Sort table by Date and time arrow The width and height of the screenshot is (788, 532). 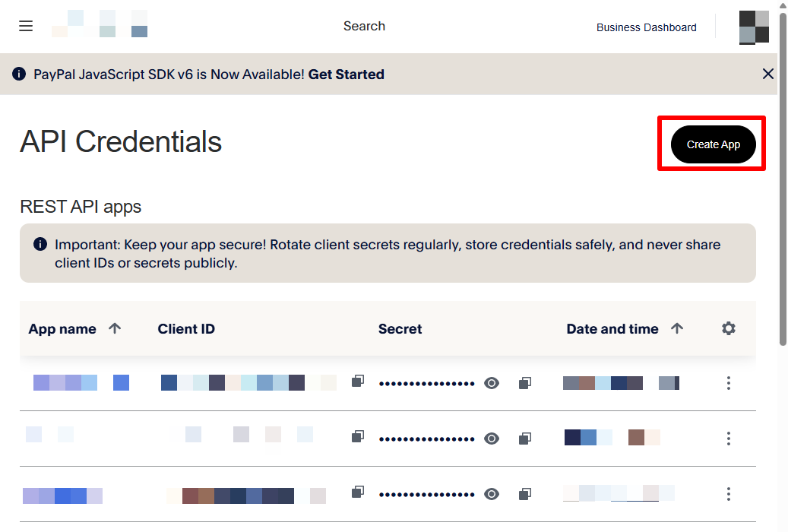click(677, 328)
